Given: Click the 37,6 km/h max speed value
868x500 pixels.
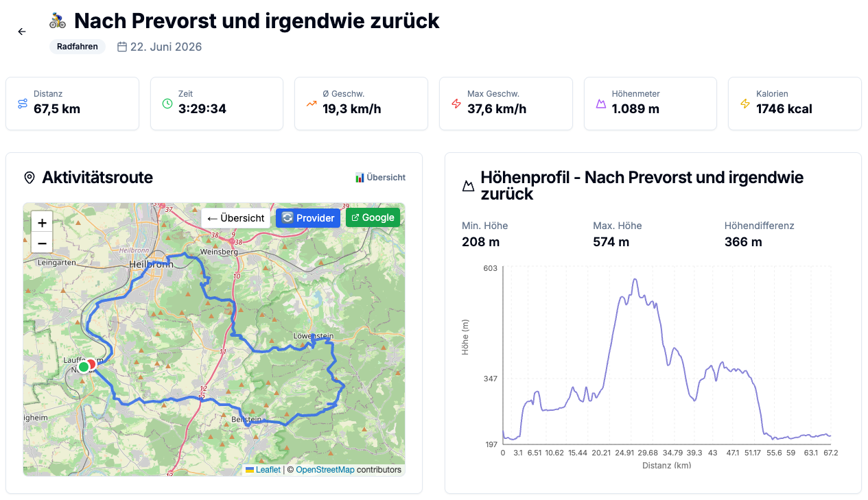Looking at the screenshot, I should tap(497, 108).
